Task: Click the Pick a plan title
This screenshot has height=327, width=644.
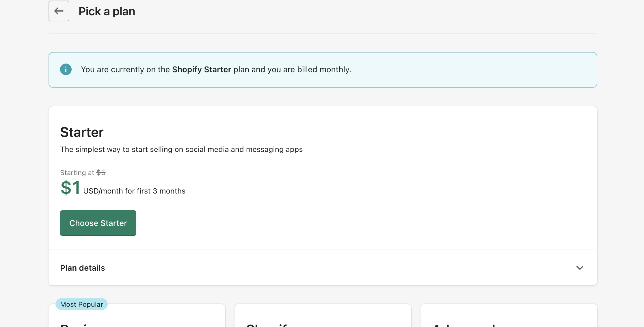Action: click(107, 12)
